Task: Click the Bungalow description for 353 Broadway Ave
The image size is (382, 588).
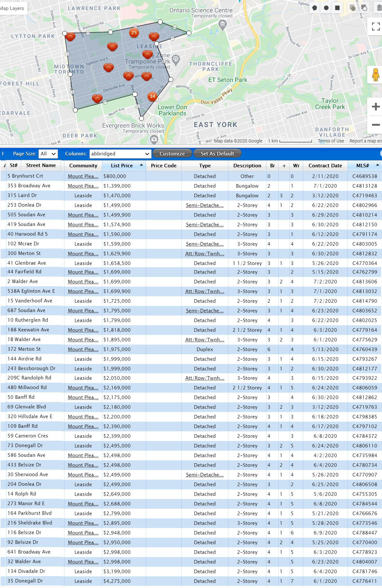Action: click(247, 186)
